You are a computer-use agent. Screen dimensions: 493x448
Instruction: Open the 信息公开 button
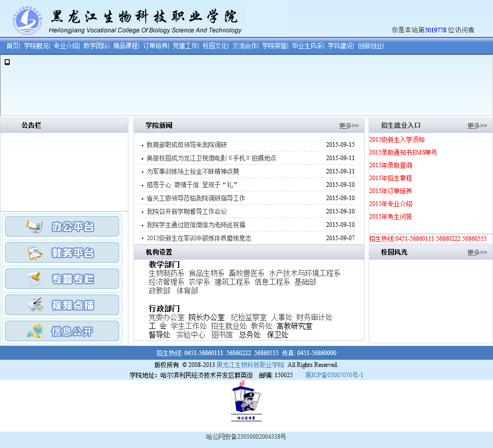[x=62, y=331]
